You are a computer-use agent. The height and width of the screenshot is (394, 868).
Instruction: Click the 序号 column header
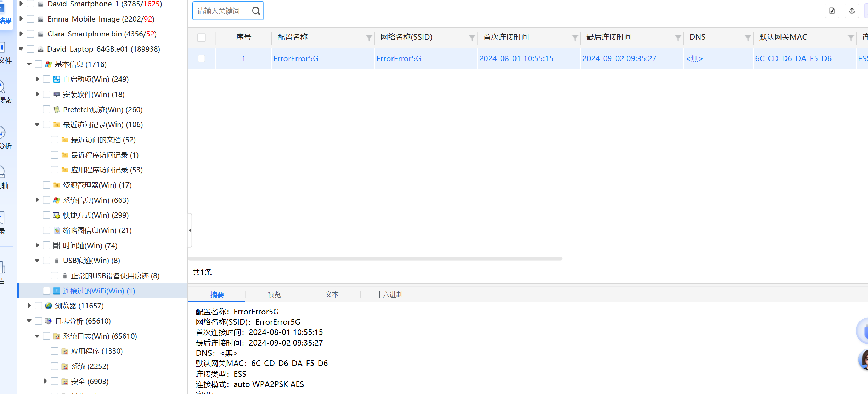(x=243, y=37)
